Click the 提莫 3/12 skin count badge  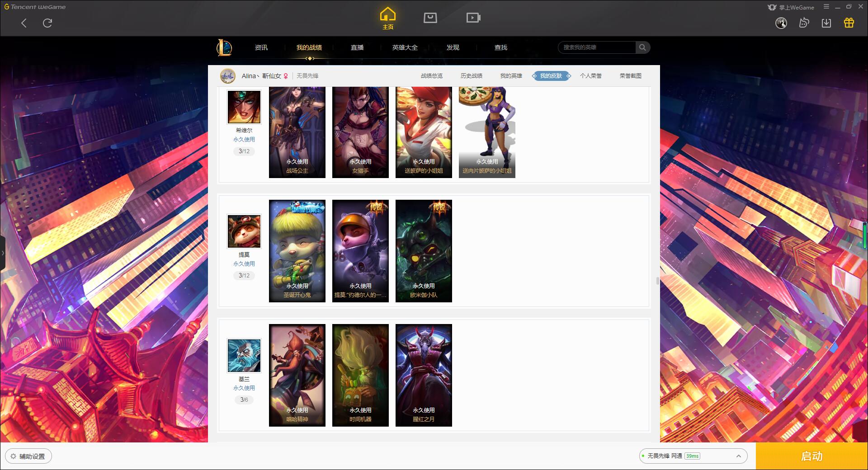coord(244,276)
